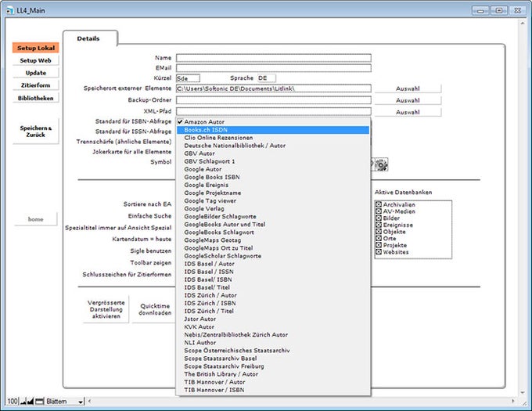532x411 pixels.
Task: Click Auswahl next to XML-Pfad
Action: pos(408,112)
